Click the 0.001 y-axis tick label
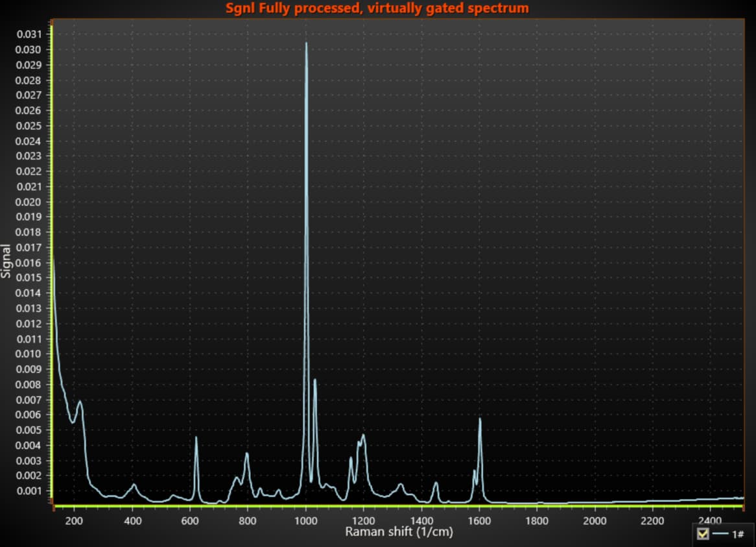 click(29, 491)
